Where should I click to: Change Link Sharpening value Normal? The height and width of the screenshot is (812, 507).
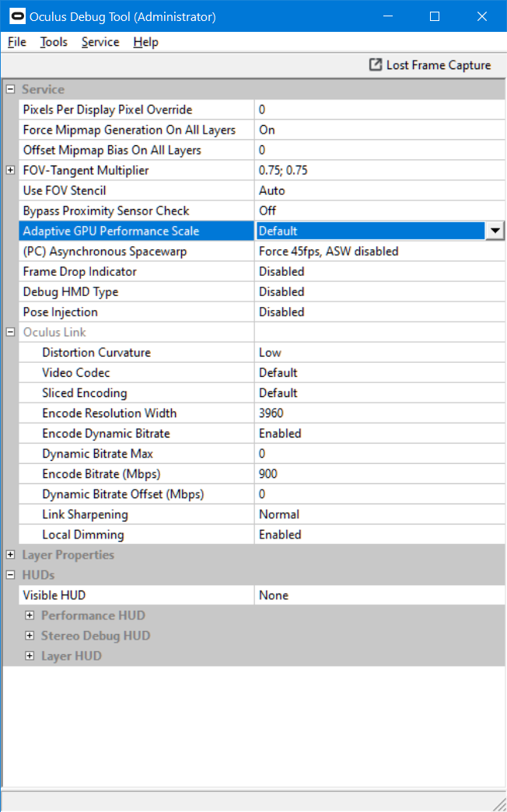click(x=379, y=514)
